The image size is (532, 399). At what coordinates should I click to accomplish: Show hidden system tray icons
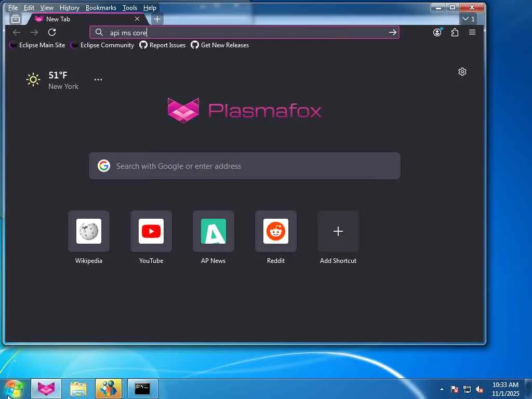[442, 389]
